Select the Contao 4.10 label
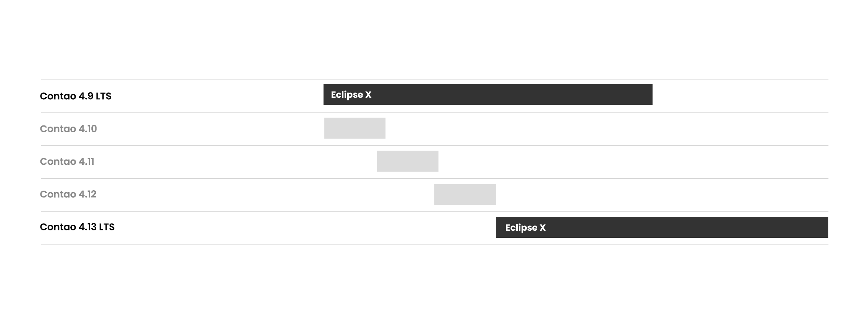868x309 pixels. 68,129
